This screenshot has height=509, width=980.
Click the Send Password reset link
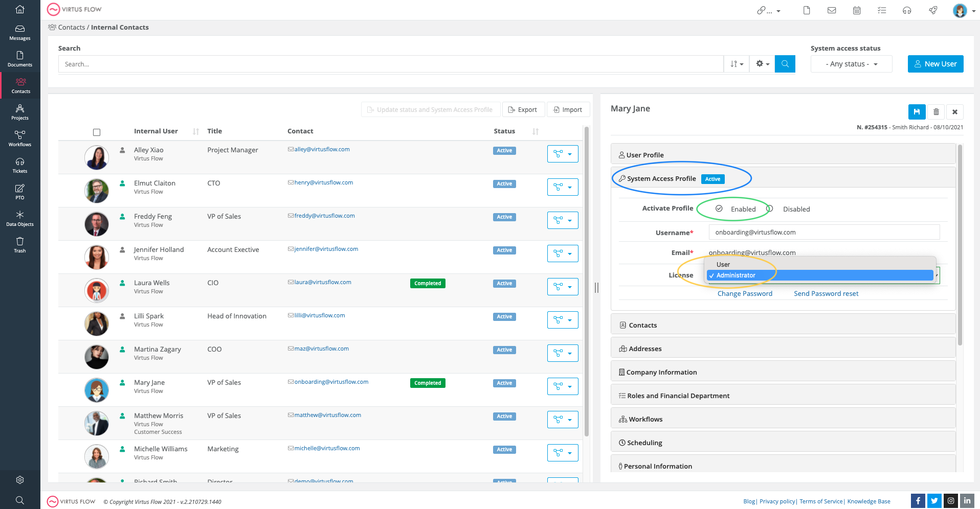click(826, 293)
